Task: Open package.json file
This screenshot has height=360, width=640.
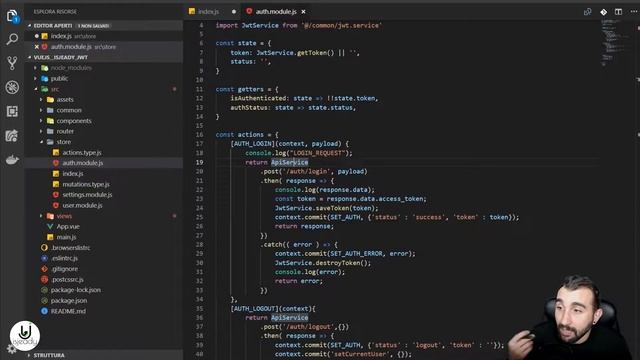Action: point(69,301)
